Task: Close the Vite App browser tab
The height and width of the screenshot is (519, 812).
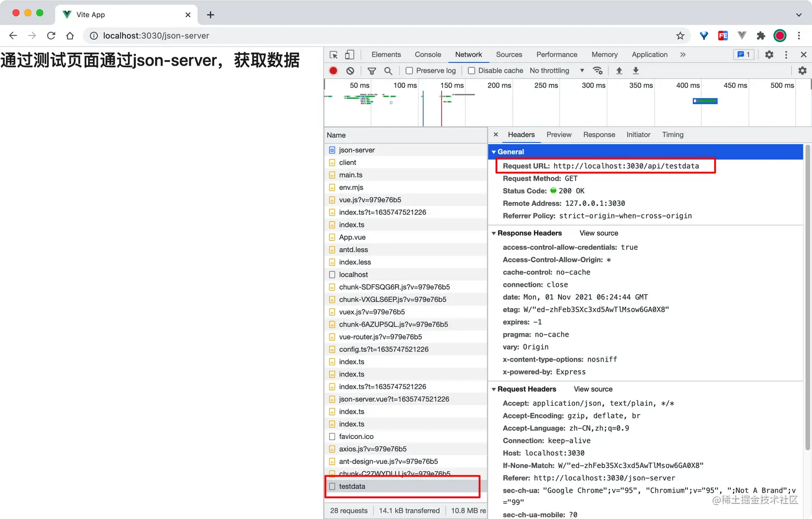Action: click(188, 15)
